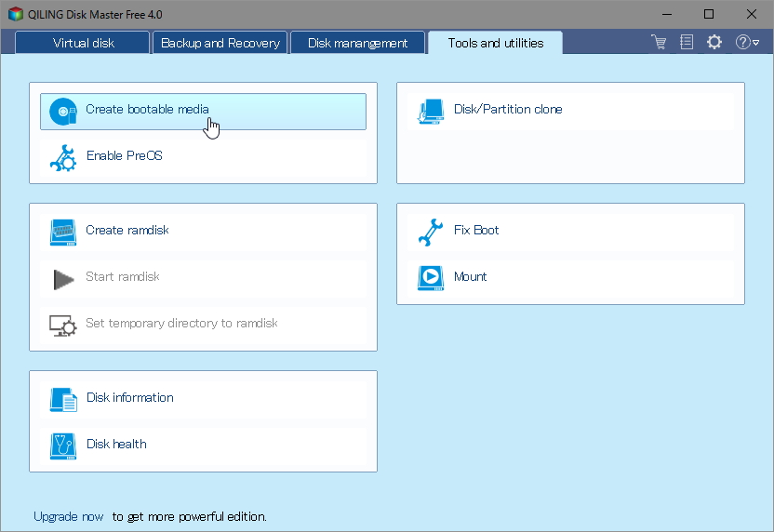Click the greyed Start ramdisk label
The width and height of the screenshot is (774, 532).
pyautogui.click(x=123, y=276)
